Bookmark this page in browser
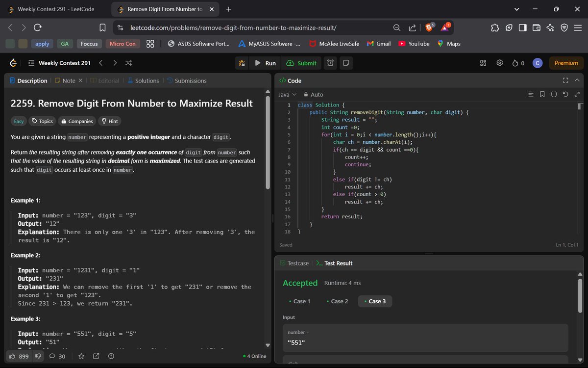Image resolution: width=588 pixels, height=368 pixels. click(x=102, y=27)
